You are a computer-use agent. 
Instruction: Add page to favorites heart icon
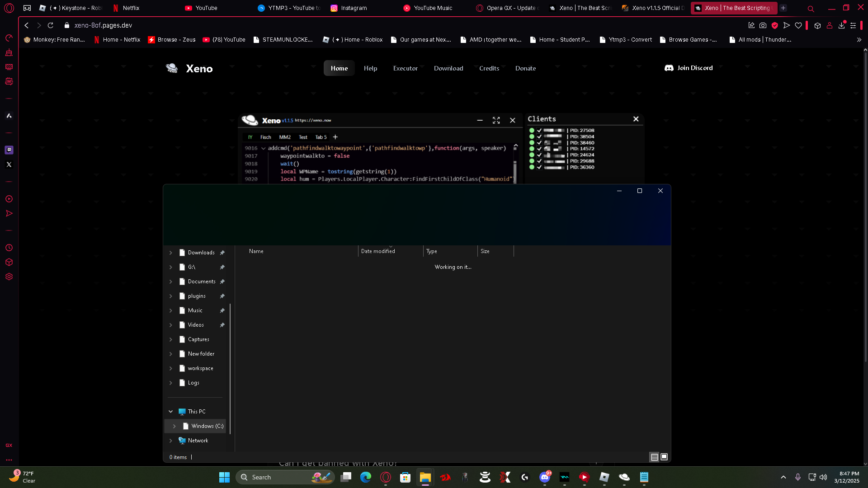(798, 25)
